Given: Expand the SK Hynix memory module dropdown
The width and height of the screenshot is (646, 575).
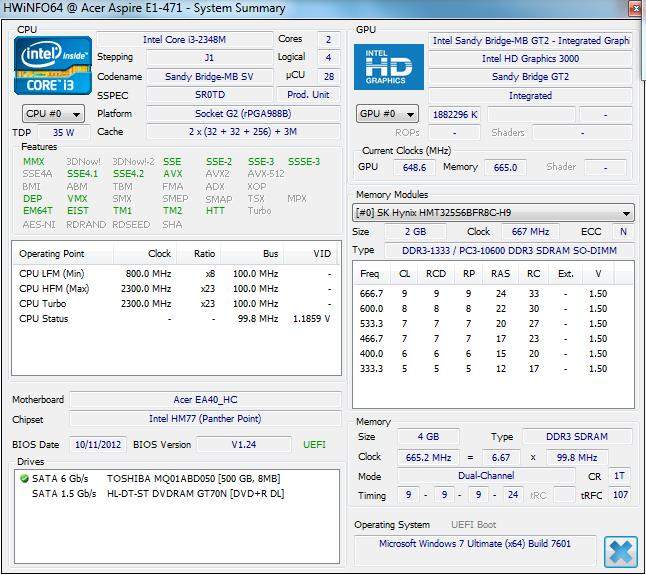Looking at the screenshot, I should pyautogui.click(x=493, y=213).
